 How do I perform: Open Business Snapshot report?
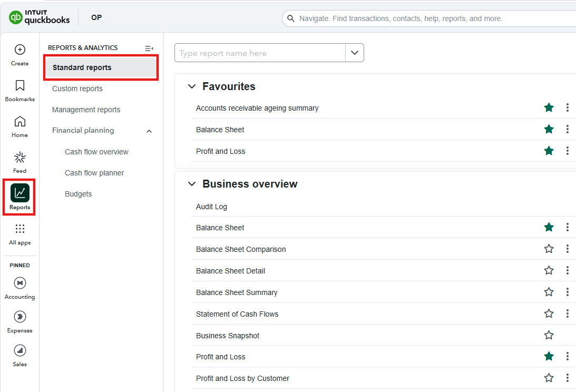pos(228,336)
